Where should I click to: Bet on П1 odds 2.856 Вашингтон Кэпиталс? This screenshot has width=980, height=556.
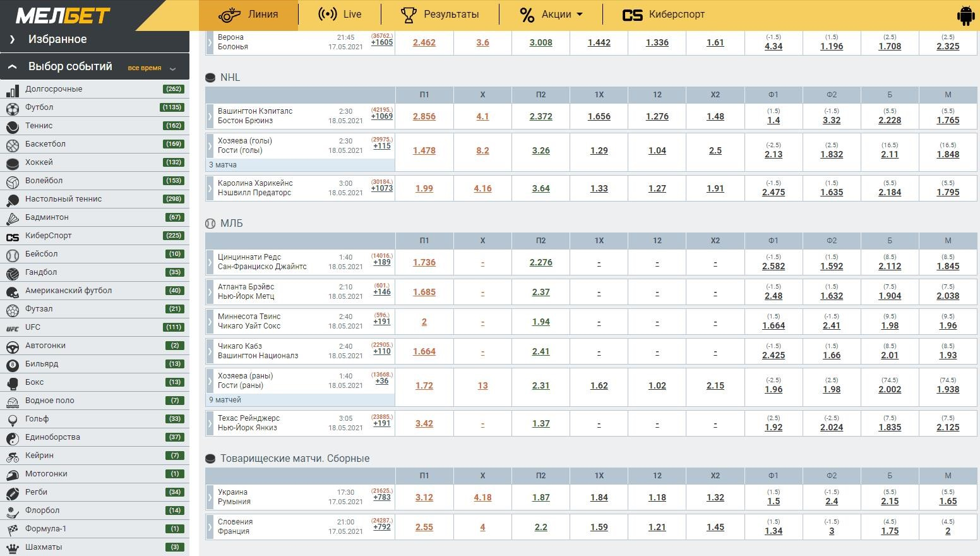click(x=424, y=116)
